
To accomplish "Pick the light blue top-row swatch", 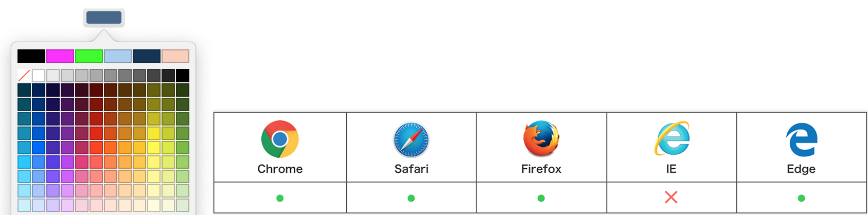I will (x=118, y=56).
